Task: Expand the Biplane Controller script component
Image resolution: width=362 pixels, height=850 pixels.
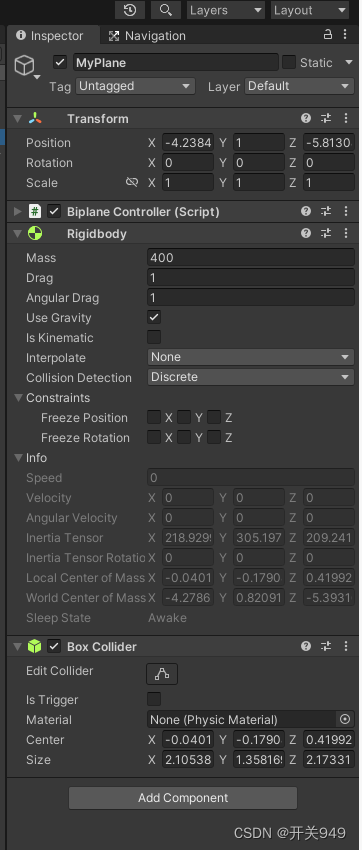Action: [18, 211]
